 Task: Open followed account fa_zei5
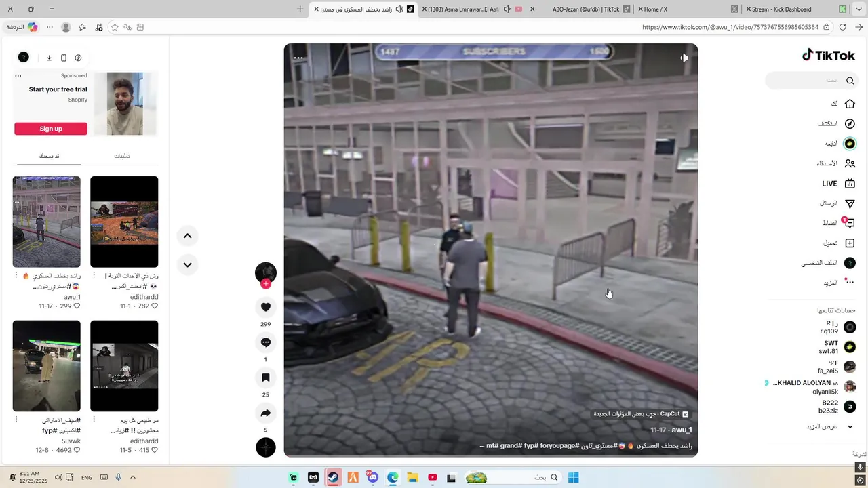(837, 367)
